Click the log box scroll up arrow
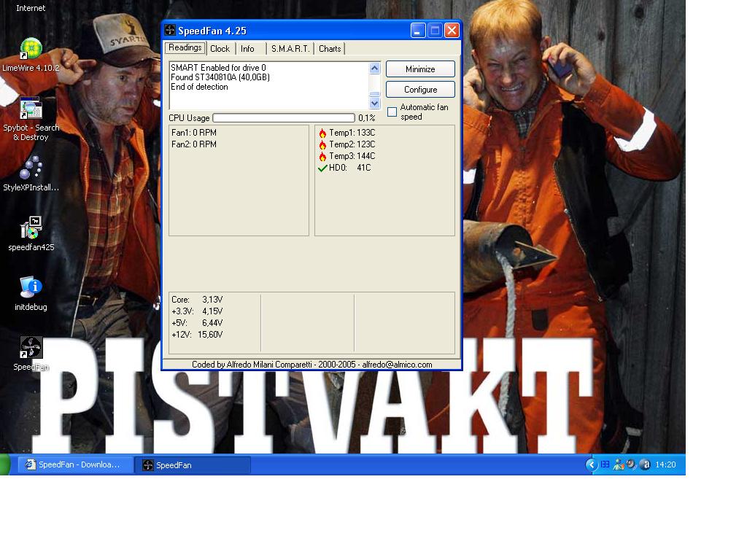The image size is (747, 560). point(374,68)
